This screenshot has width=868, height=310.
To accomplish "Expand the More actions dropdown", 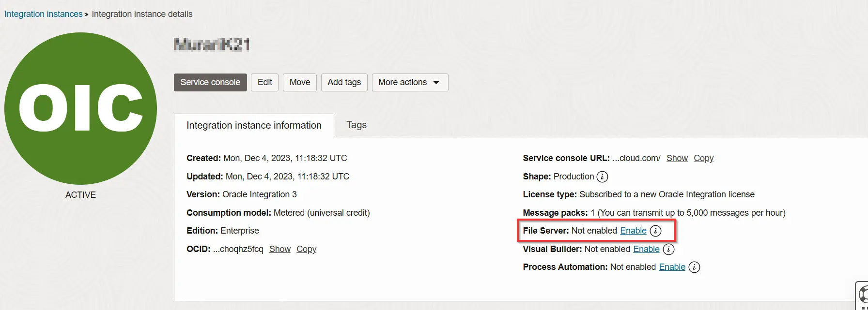I will point(409,82).
